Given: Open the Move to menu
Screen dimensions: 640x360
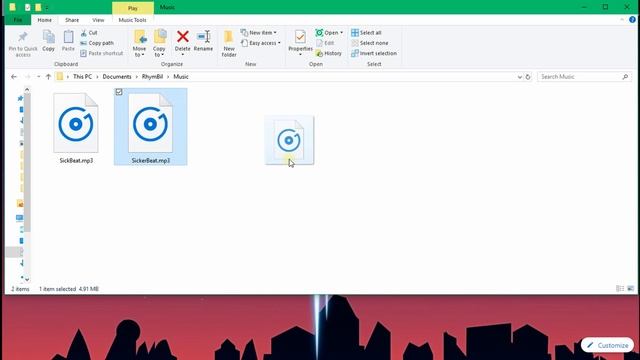Looking at the screenshot, I should (x=140, y=44).
